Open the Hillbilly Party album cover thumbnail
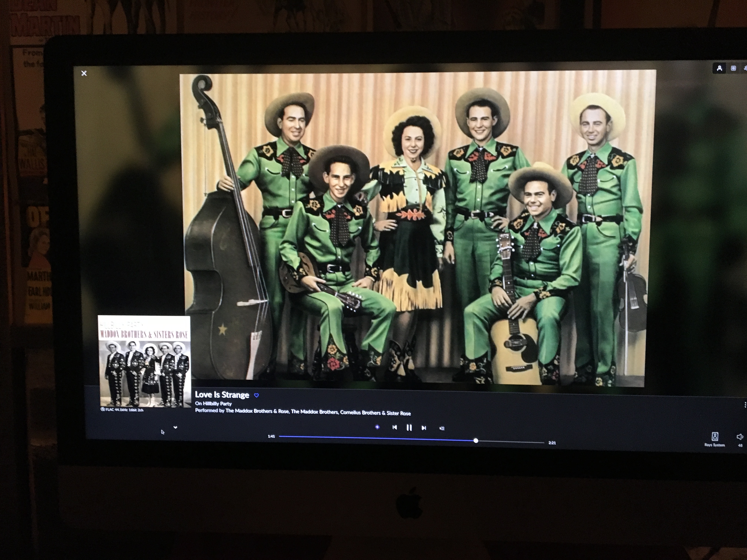Image resolution: width=747 pixels, height=560 pixels. [145, 361]
